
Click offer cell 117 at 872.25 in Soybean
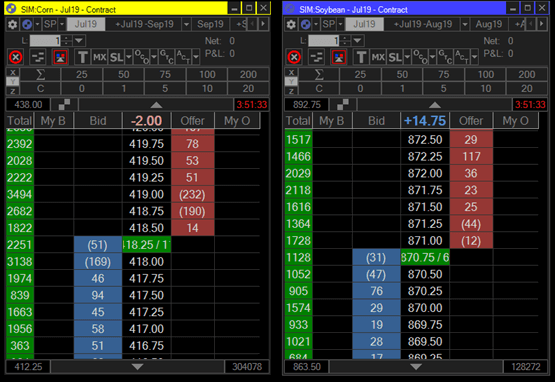(471, 156)
